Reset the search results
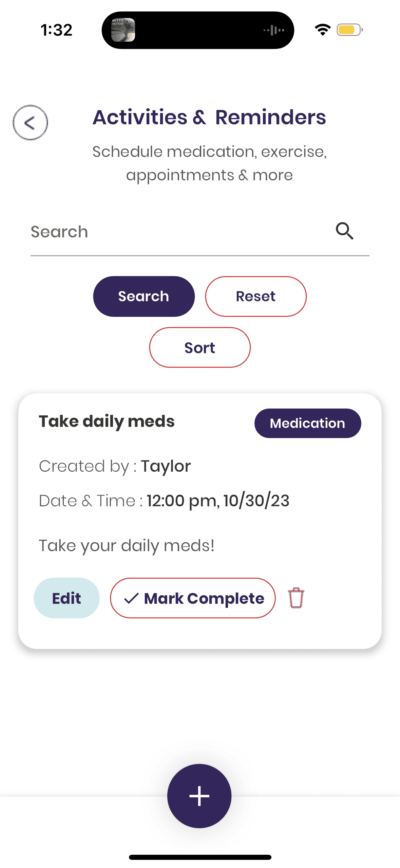Image resolution: width=400 pixels, height=868 pixels. coord(255,296)
